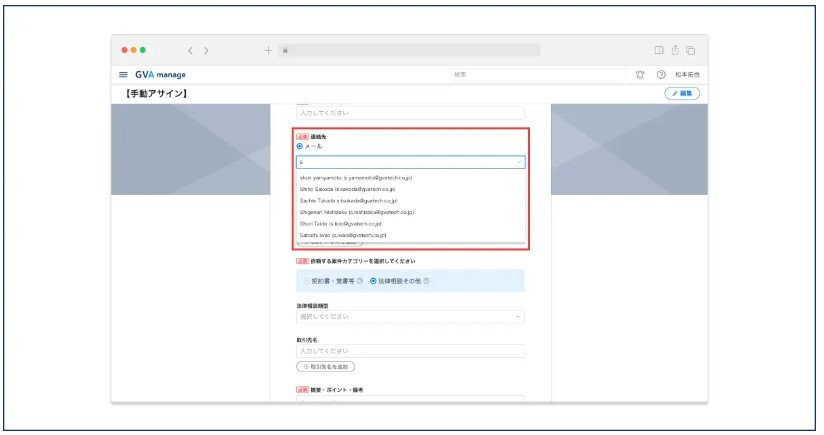Click the 取引先名を追加 button
Image resolution: width=824 pixels, height=435 pixels.
(326, 367)
